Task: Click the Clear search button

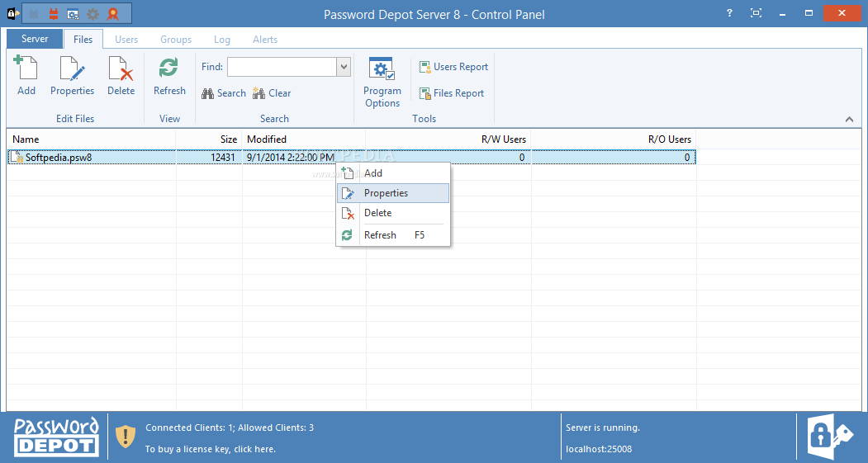Action: click(272, 93)
